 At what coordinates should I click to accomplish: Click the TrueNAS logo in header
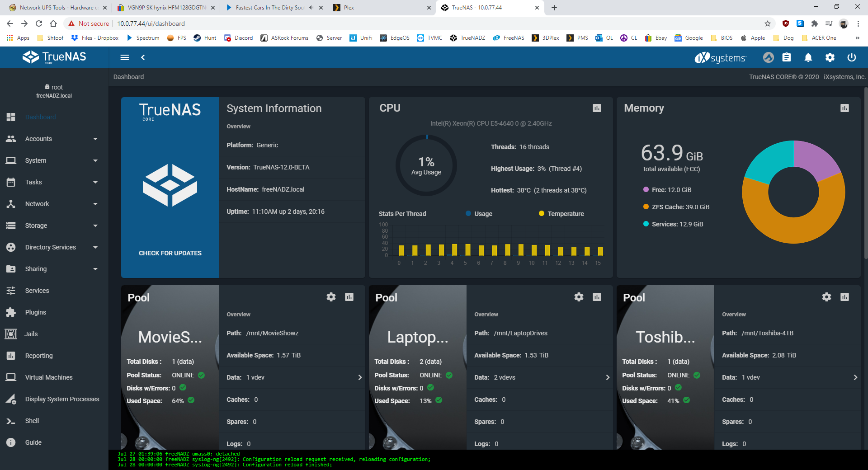coord(54,57)
